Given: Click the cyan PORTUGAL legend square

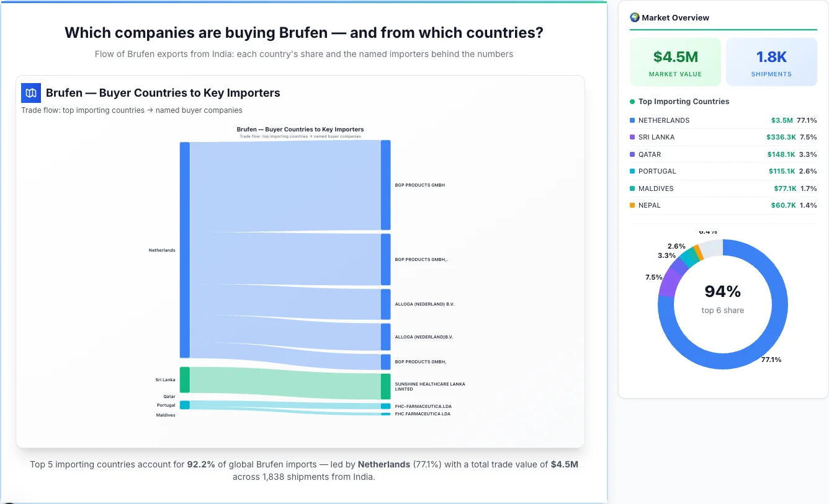Looking at the screenshot, I should pyautogui.click(x=631, y=171).
